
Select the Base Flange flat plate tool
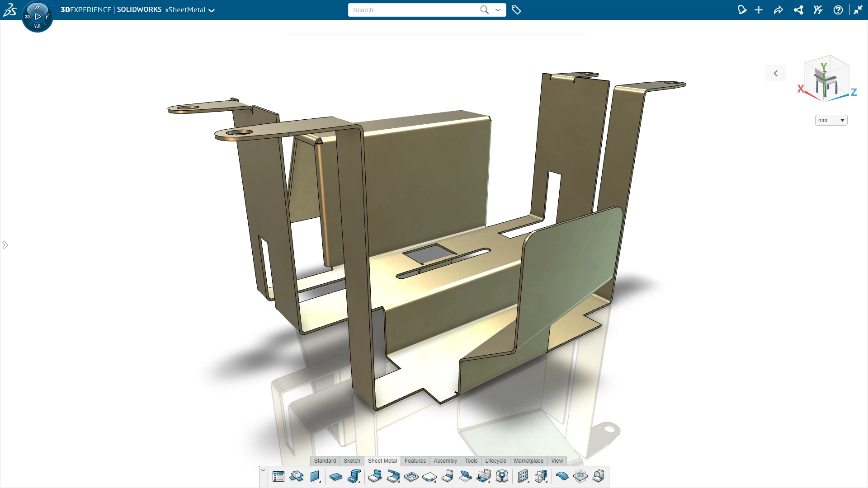tap(336, 477)
